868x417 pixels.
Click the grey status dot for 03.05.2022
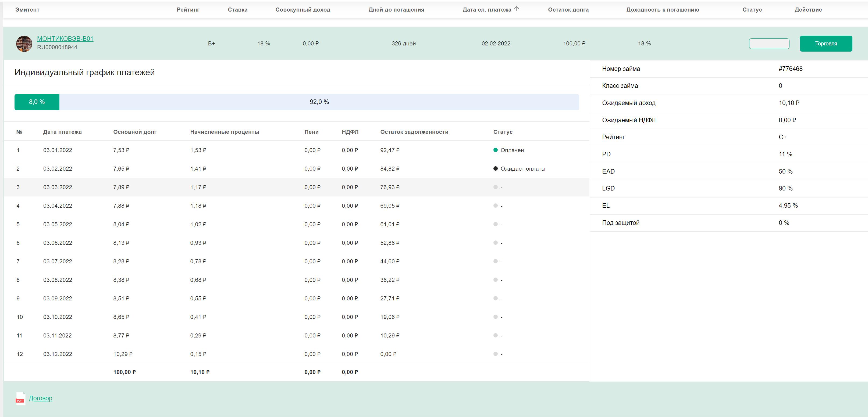click(x=495, y=224)
